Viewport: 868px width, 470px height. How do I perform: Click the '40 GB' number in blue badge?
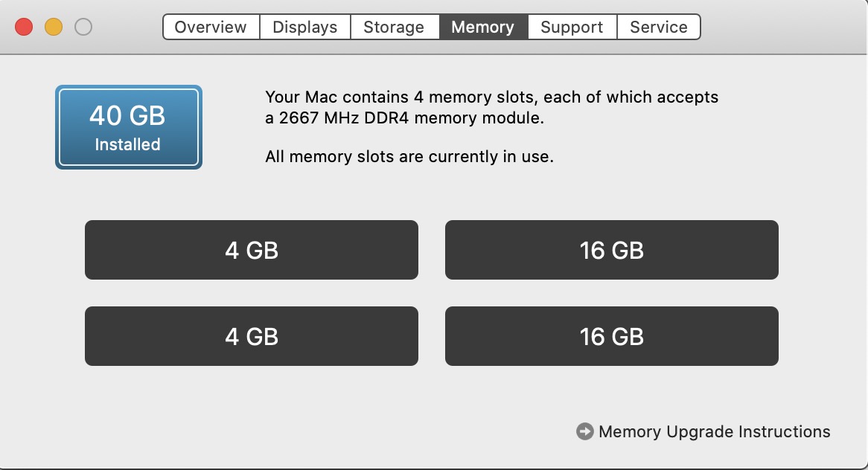click(x=127, y=116)
